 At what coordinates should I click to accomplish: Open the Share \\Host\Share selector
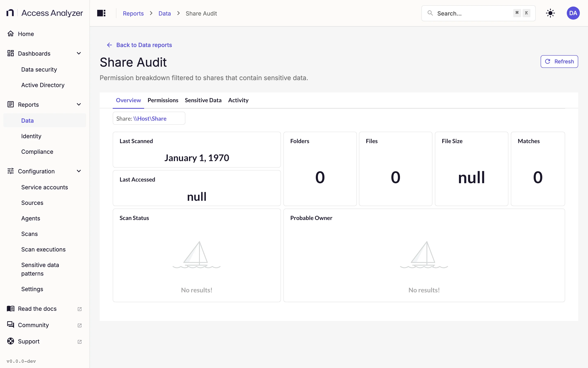tap(149, 118)
